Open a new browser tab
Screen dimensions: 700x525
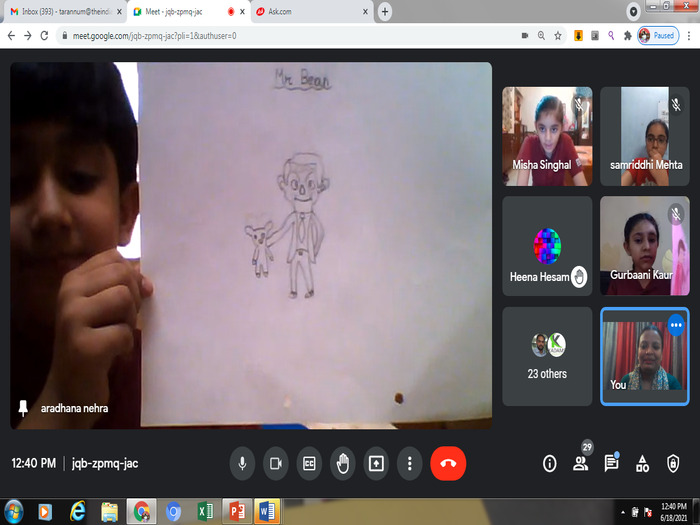coord(385,12)
